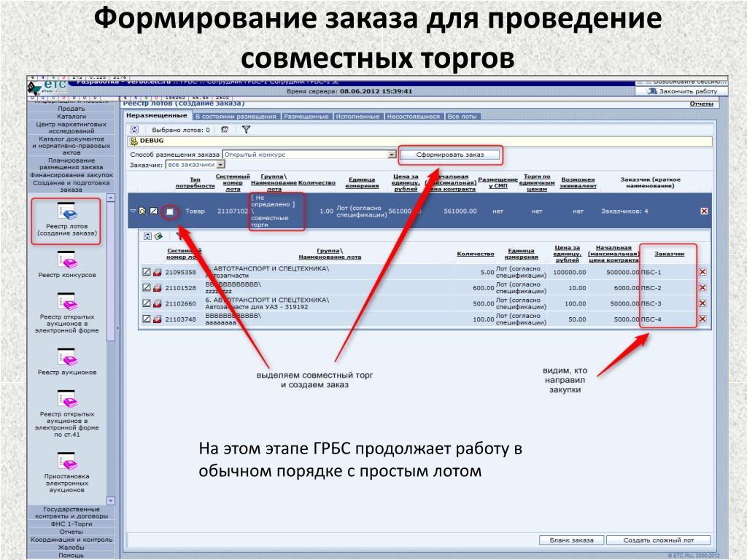
Task: Click the DEBUG bug icon
Action: coord(134,141)
